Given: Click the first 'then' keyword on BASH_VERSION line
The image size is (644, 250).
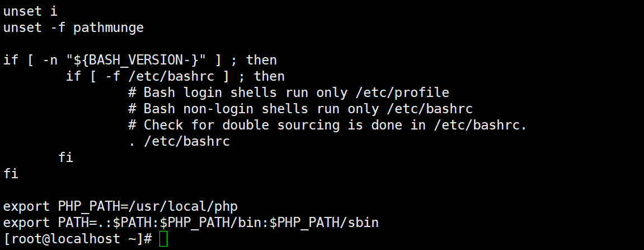Looking at the screenshot, I should click(x=261, y=60).
